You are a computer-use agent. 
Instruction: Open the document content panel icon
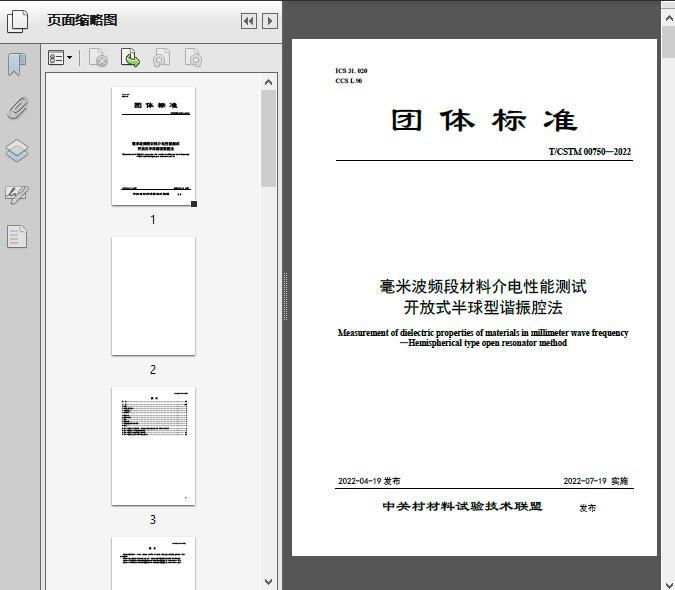pyautogui.click(x=17, y=236)
